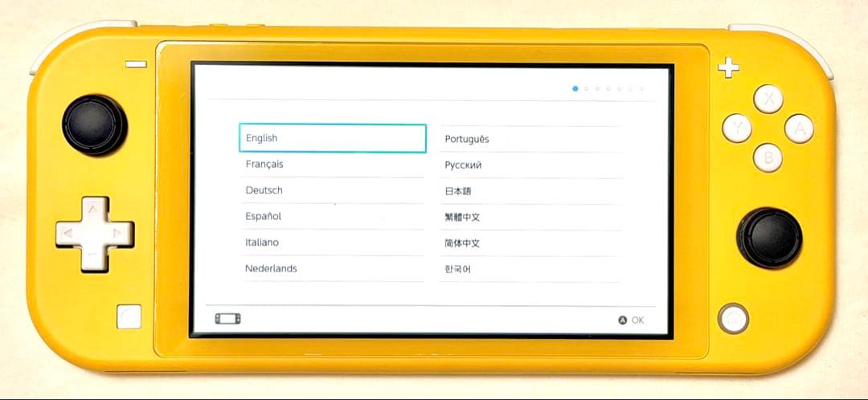Pick Español as system language
868x400 pixels.
click(x=333, y=216)
